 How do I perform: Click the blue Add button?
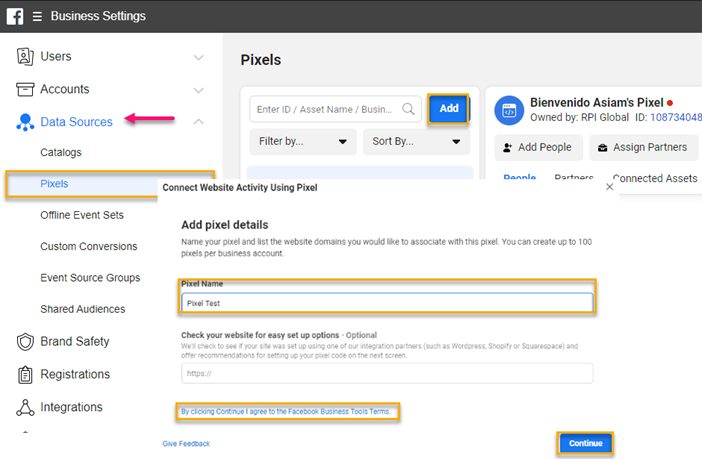coord(449,109)
